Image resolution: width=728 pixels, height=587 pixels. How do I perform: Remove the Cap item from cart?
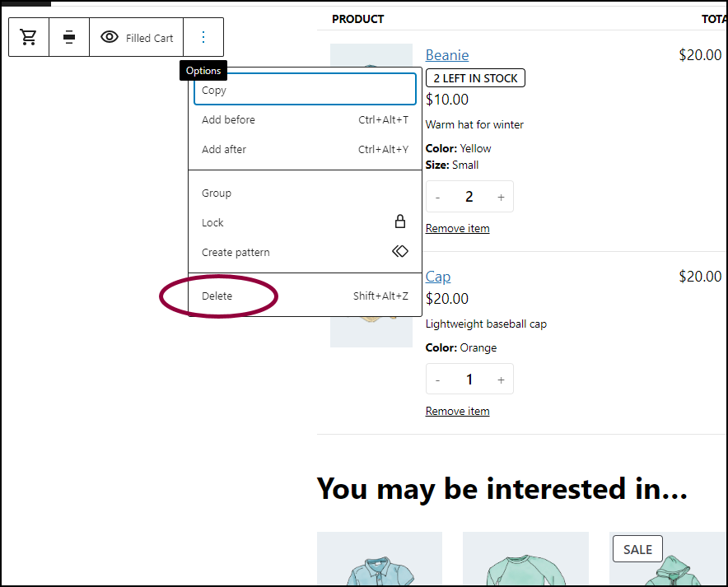click(457, 411)
